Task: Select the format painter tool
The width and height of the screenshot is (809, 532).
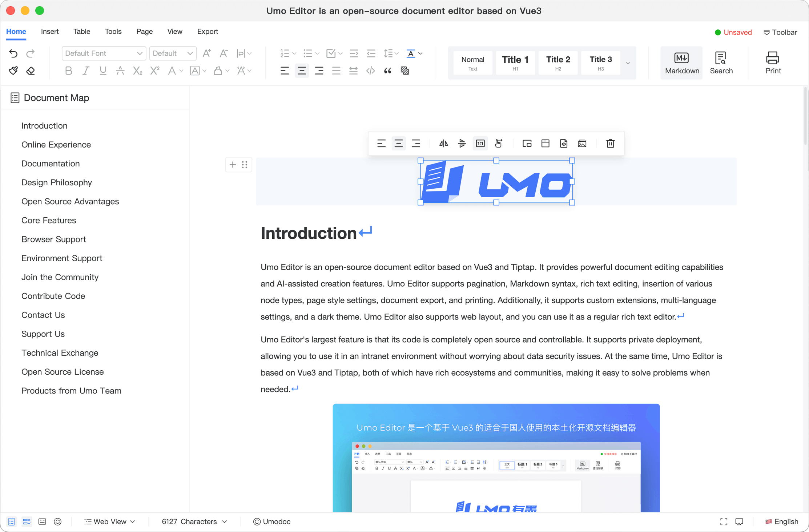Action: 13,70
